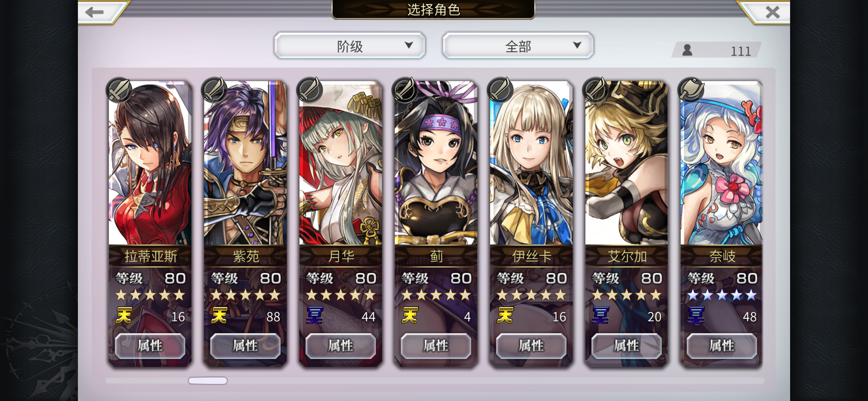Click the 冥 element icon on 月华

(315, 316)
